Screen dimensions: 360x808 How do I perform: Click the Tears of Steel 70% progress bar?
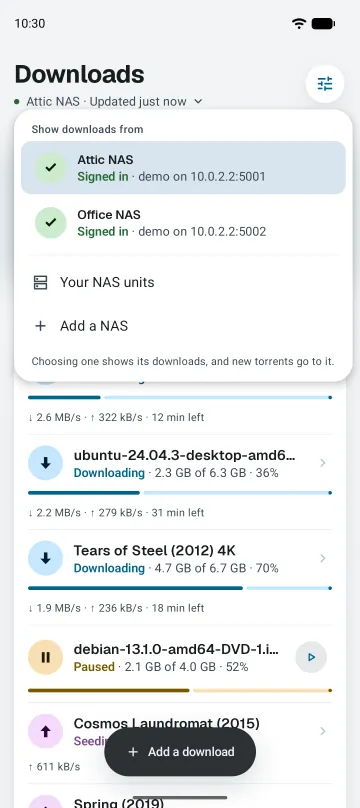pos(180,588)
